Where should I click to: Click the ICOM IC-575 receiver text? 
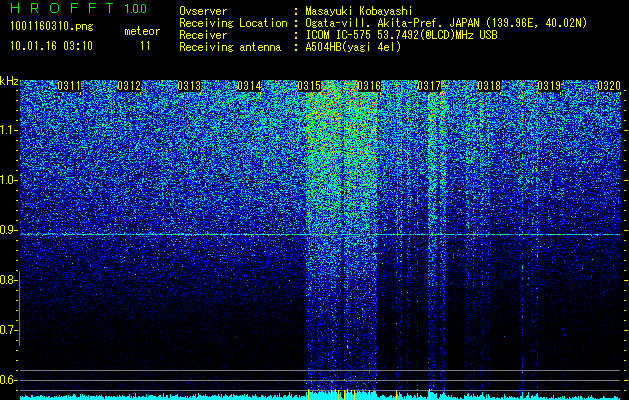click(x=401, y=35)
